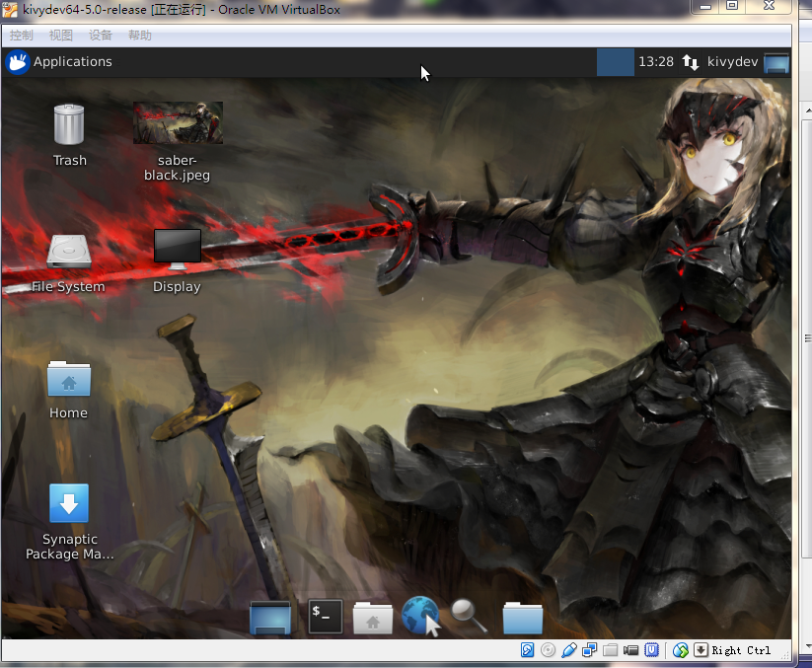
Task: Click the optical disc status icon
Action: pyautogui.click(x=548, y=650)
